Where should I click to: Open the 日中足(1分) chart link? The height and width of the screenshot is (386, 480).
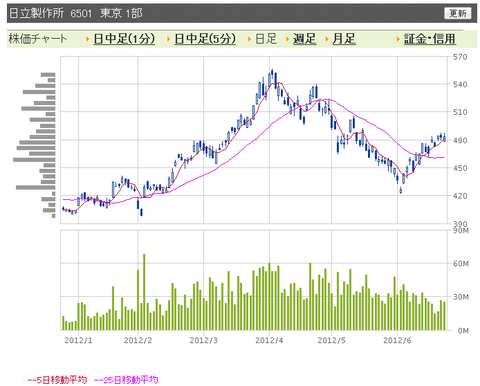pos(124,39)
